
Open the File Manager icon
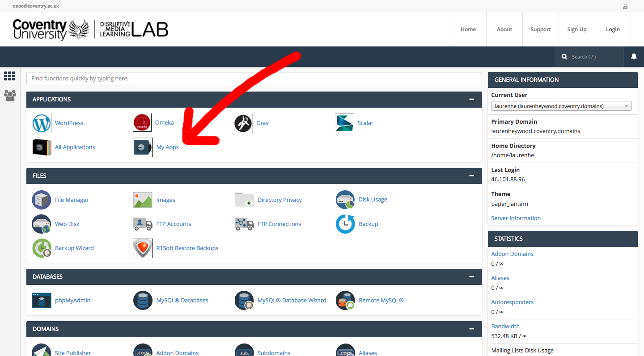coord(42,200)
